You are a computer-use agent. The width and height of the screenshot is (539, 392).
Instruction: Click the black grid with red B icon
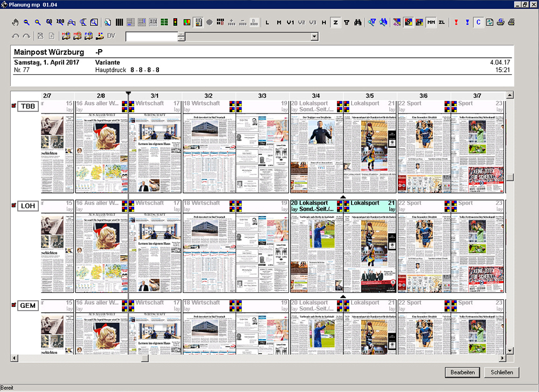click(x=220, y=22)
